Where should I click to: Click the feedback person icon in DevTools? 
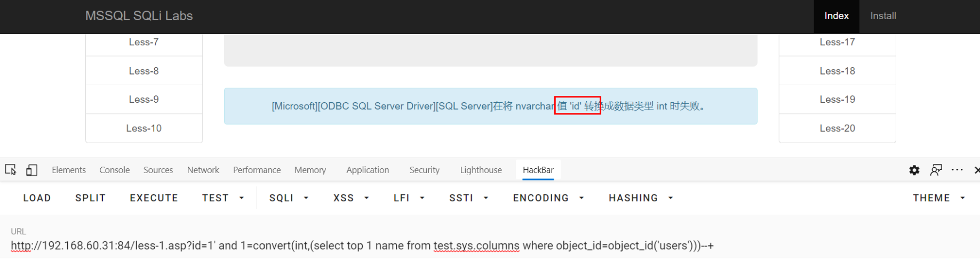coord(936,170)
